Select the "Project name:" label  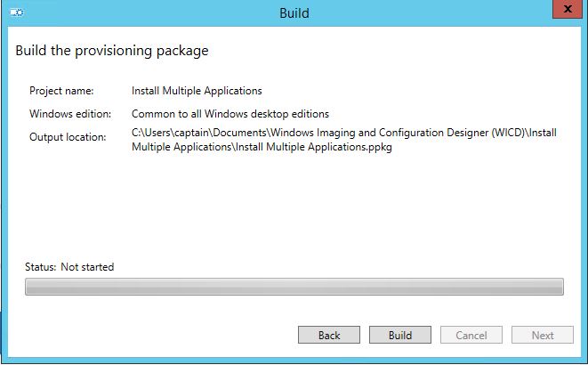(x=61, y=91)
